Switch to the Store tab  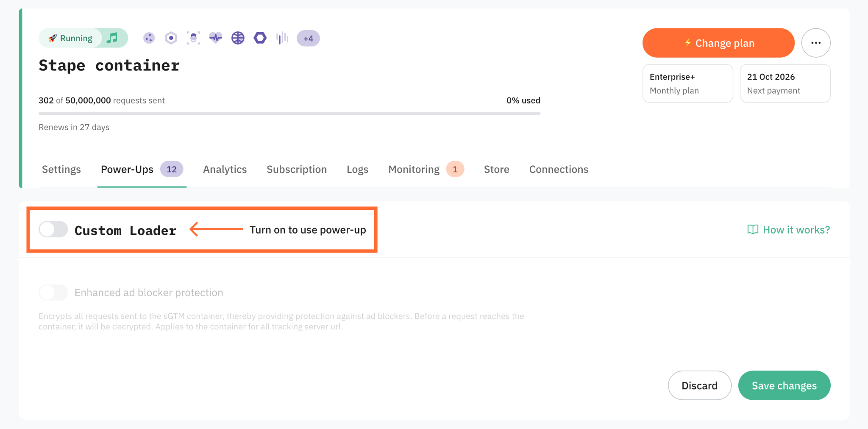click(x=497, y=170)
